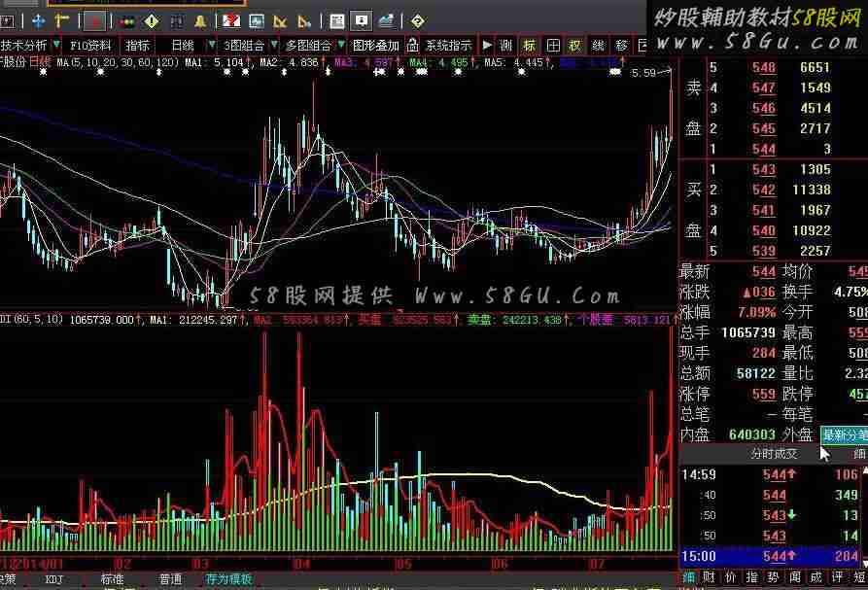This screenshot has height=590, width=868.
Task: Select the 指 tab at panel bottom
Action: click(x=751, y=577)
